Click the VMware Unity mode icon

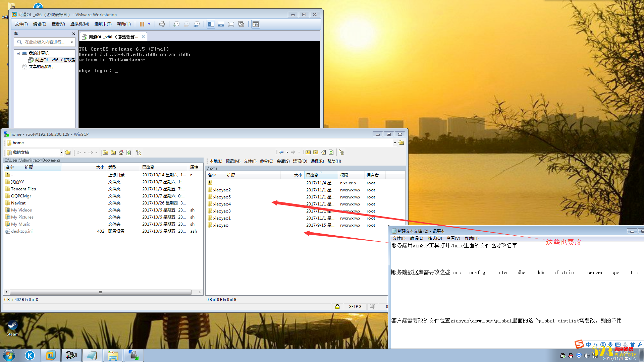pos(241,24)
